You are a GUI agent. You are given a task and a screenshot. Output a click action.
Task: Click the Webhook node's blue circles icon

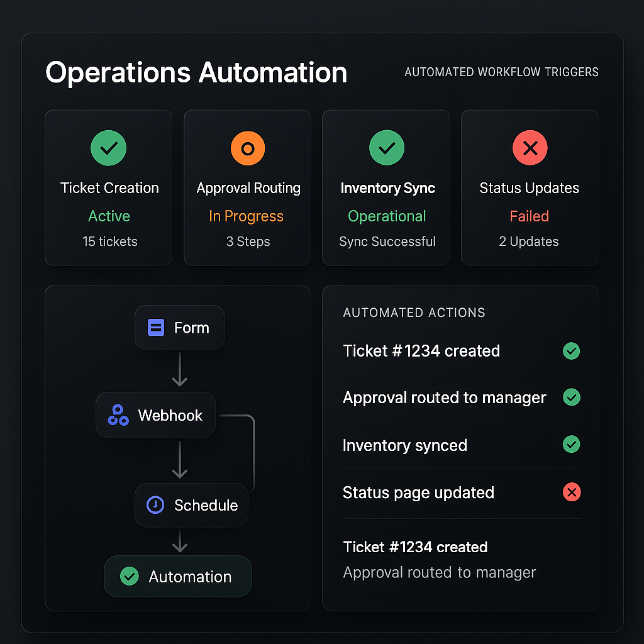[x=118, y=415]
